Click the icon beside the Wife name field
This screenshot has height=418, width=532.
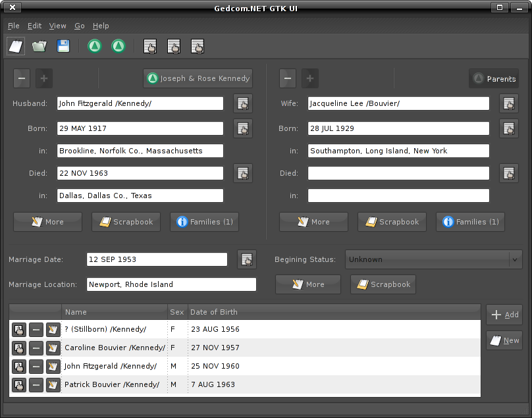tap(509, 103)
